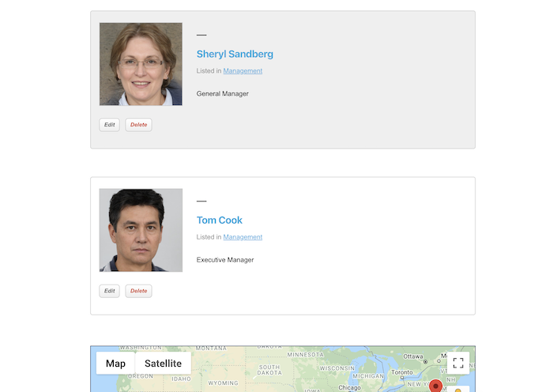The height and width of the screenshot is (392, 553).
Task: Click the Ottawa label on map
Action: point(413,356)
